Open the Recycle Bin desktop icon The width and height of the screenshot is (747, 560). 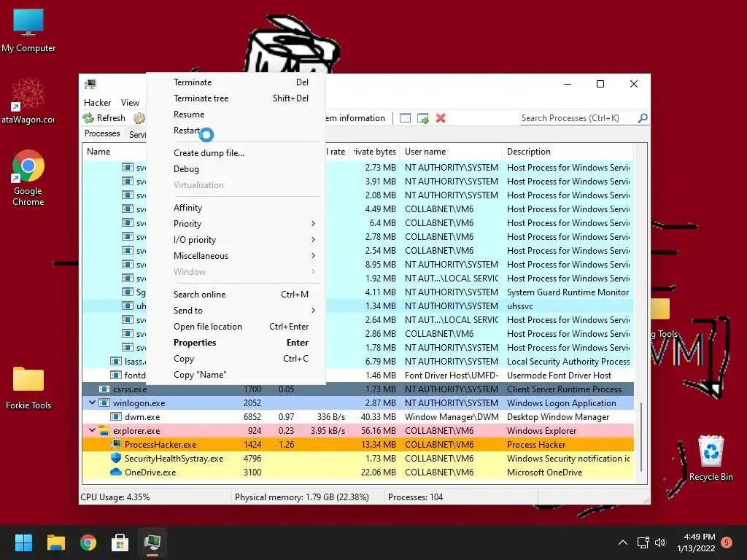711,458
